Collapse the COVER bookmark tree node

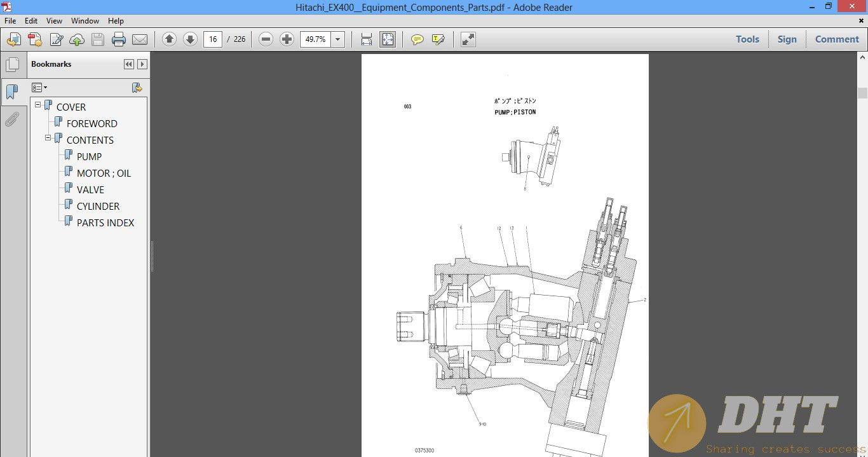tap(38, 104)
